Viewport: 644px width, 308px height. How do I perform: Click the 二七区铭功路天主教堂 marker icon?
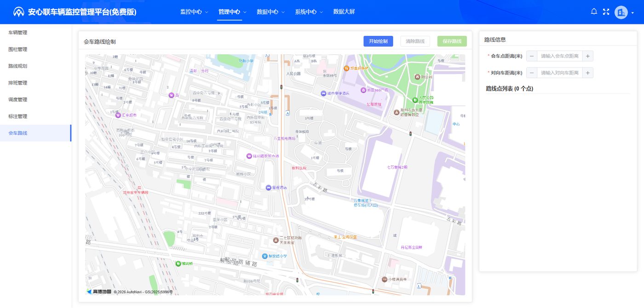click(276, 240)
